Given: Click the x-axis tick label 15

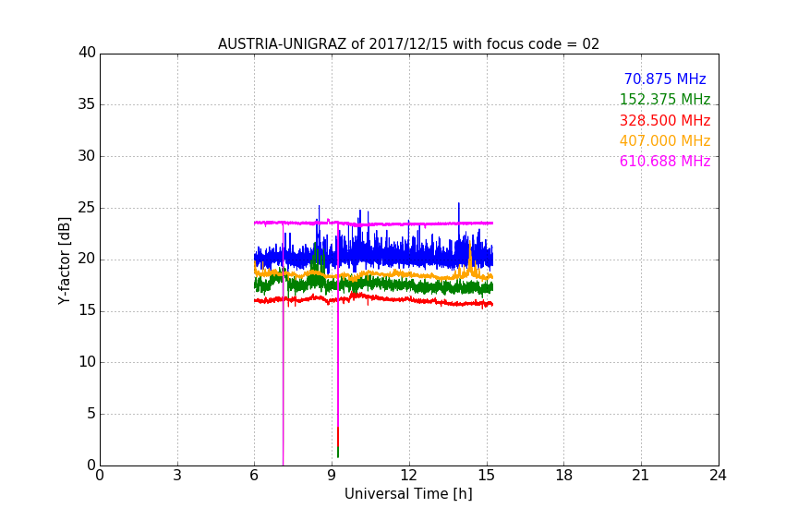Looking at the screenshot, I should (486, 476).
